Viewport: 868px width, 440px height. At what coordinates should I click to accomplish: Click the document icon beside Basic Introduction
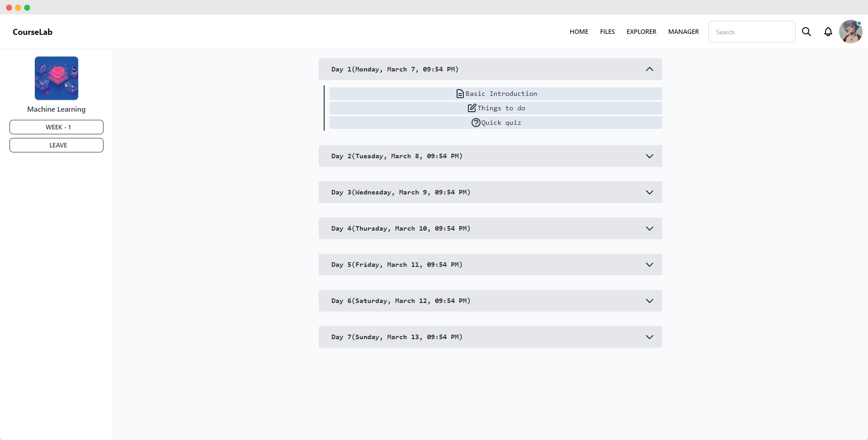(x=460, y=94)
